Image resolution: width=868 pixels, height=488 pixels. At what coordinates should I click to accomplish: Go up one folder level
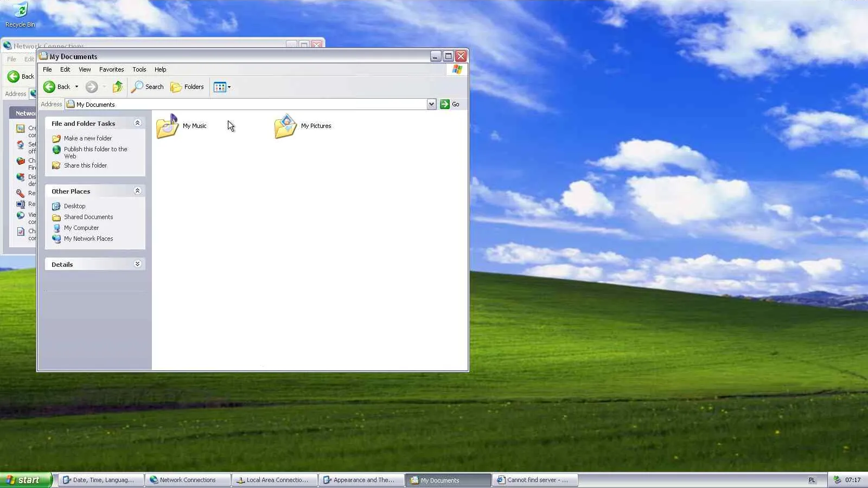[118, 87]
